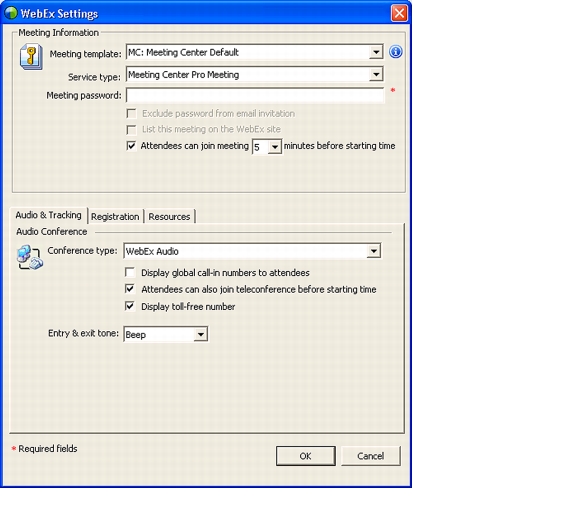Switch to the Resources tab
The image size is (579, 508).
click(169, 217)
